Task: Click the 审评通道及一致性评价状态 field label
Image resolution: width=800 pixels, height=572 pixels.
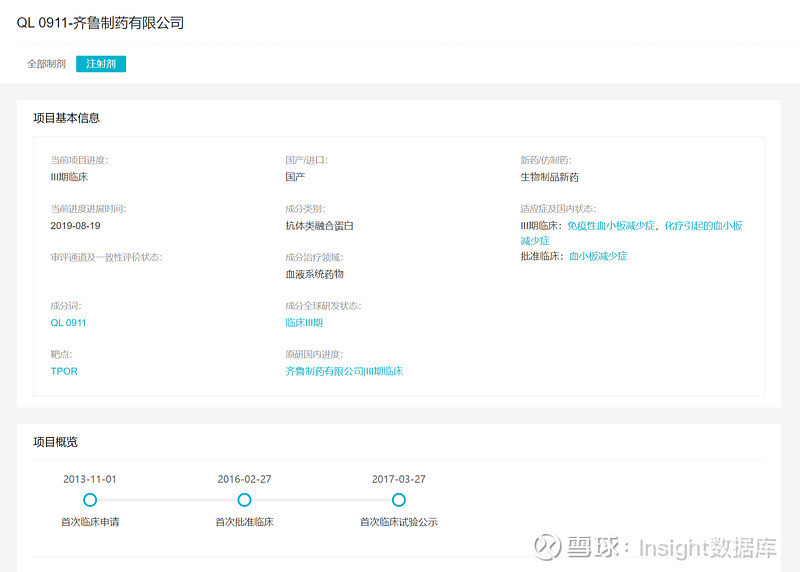Action: (x=106, y=257)
